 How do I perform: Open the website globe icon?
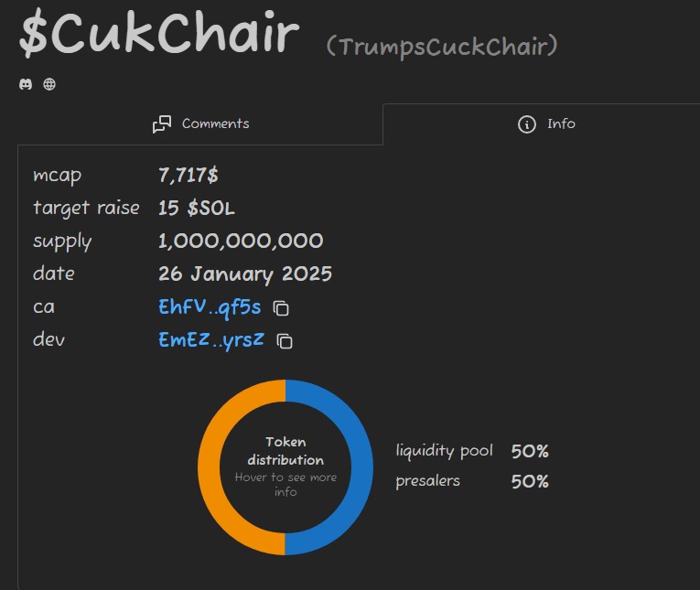point(49,84)
